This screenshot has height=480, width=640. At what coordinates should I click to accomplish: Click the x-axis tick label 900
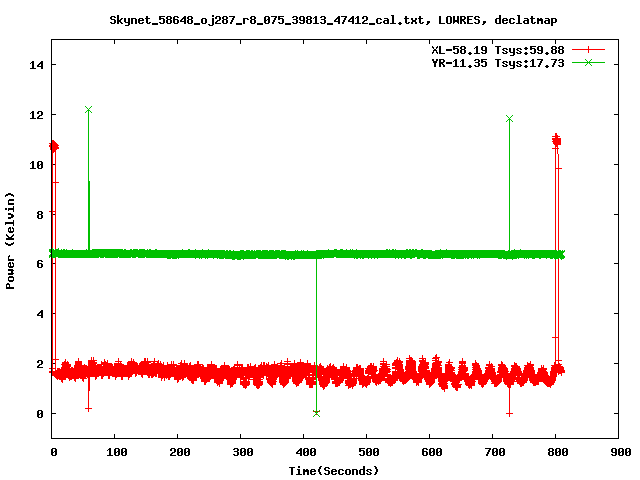click(x=620, y=452)
